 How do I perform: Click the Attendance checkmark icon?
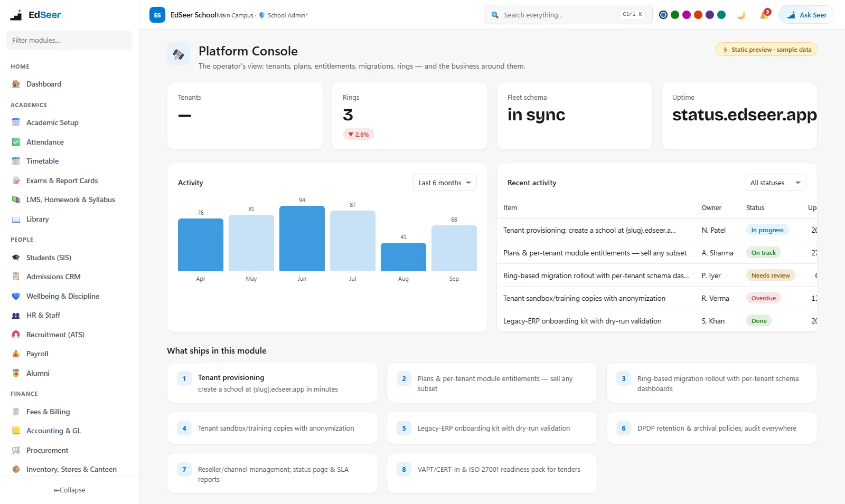pyautogui.click(x=16, y=142)
